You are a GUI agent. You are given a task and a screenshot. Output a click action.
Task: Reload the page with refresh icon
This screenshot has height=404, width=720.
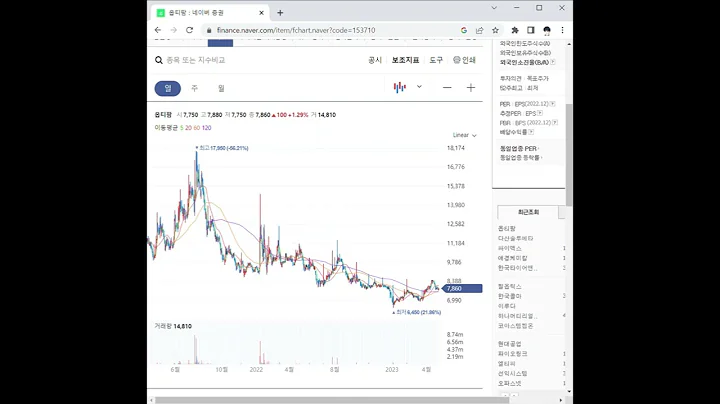coord(189,30)
